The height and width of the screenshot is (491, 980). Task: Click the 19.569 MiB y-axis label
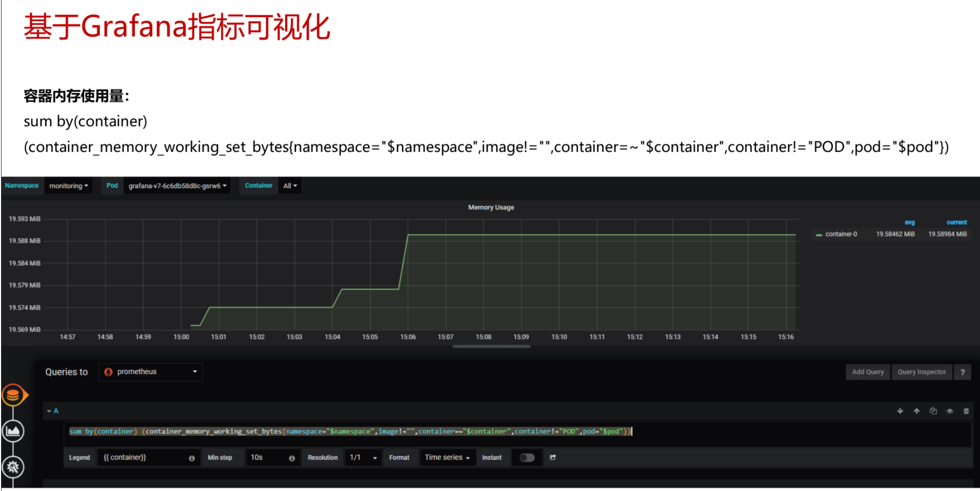click(24, 330)
